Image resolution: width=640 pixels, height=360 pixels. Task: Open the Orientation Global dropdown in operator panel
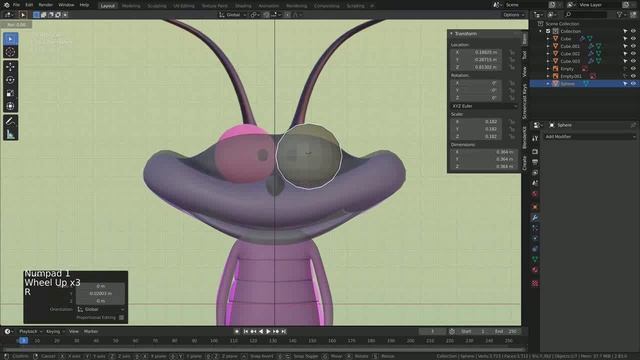(100, 309)
